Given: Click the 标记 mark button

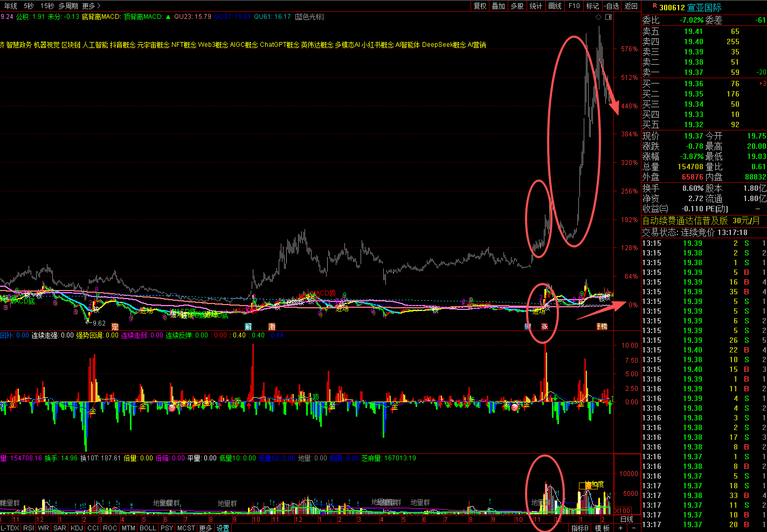Looking at the screenshot, I should point(593,6).
